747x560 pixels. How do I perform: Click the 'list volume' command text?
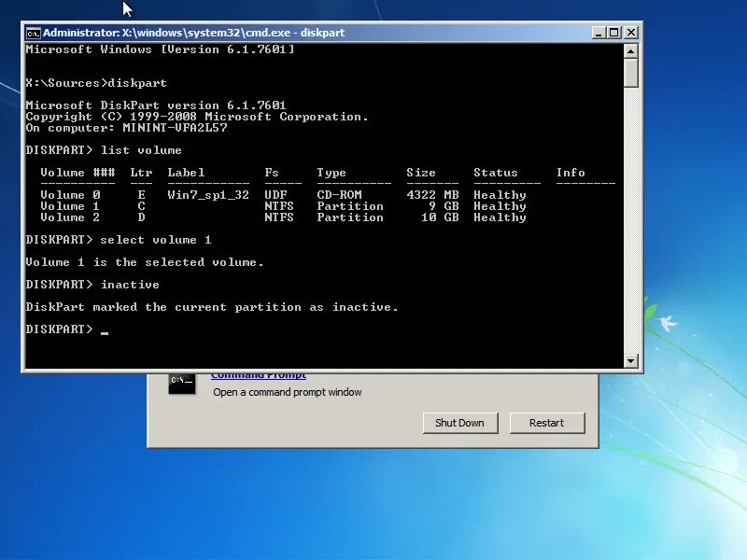(x=141, y=150)
